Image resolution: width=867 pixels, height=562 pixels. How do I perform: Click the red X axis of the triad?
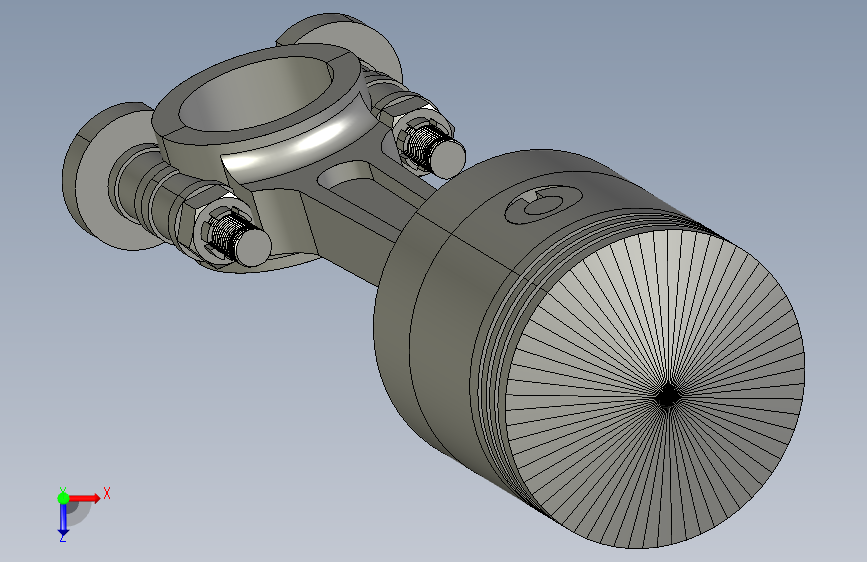84,498
